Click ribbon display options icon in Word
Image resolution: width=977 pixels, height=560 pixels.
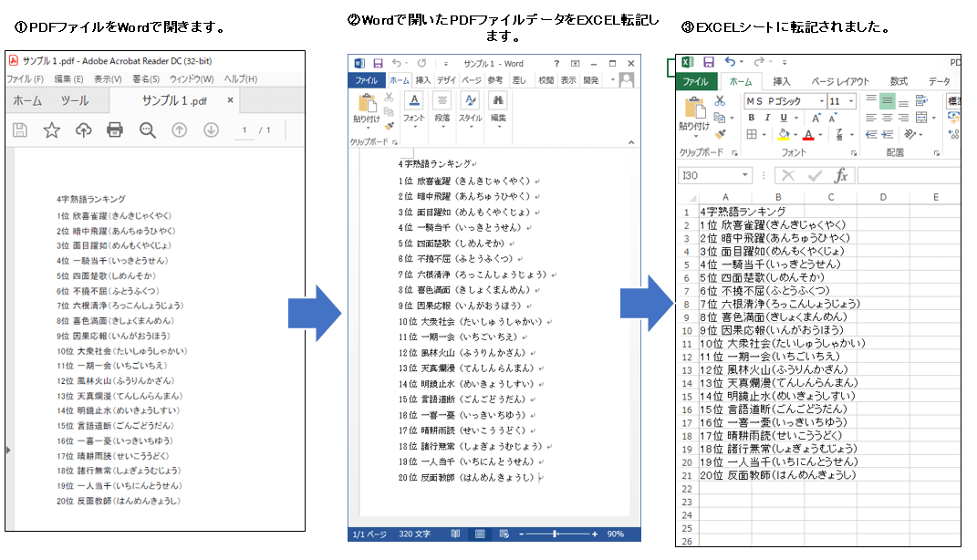(575, 64)
